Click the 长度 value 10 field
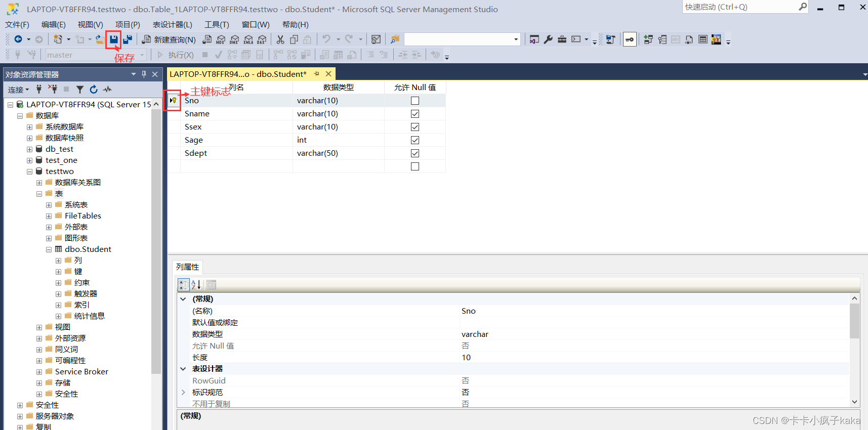Screen dimensions: 868x430 (654, 358)
